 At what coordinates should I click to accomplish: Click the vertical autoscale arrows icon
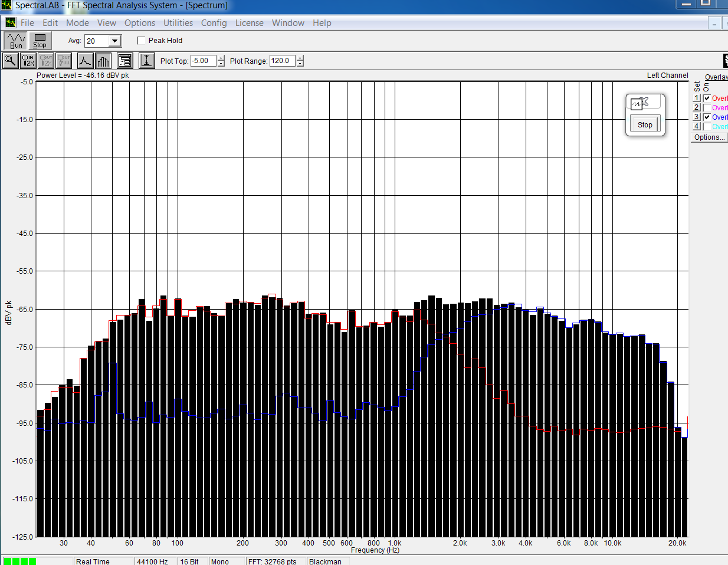[147, 60]
